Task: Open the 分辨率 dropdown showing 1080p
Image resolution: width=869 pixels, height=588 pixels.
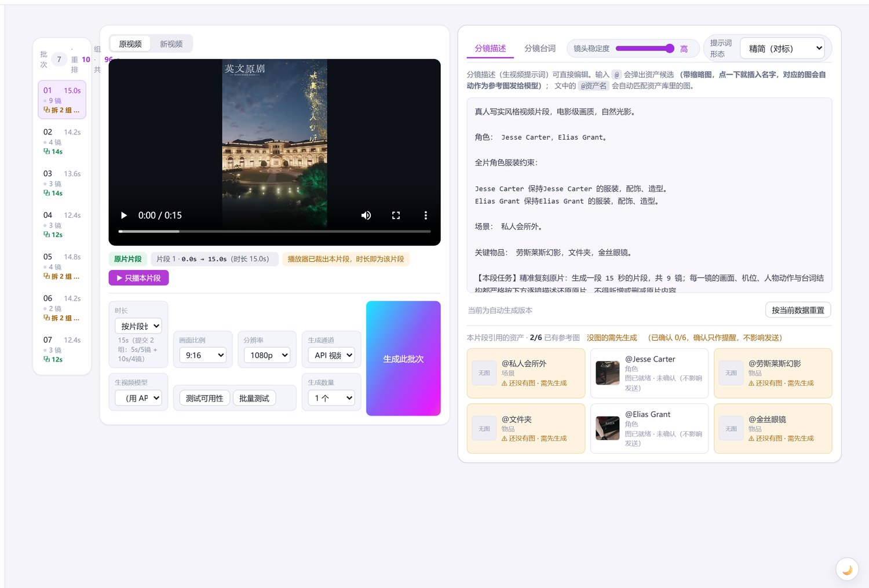Action: pos(267,355)
